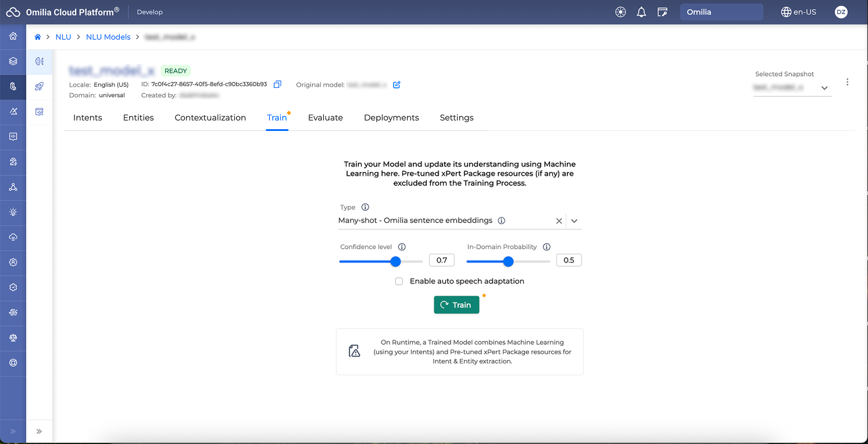
Task: Click the Omilia Cloud Platform logo
Action: click(x=63, y=12)
